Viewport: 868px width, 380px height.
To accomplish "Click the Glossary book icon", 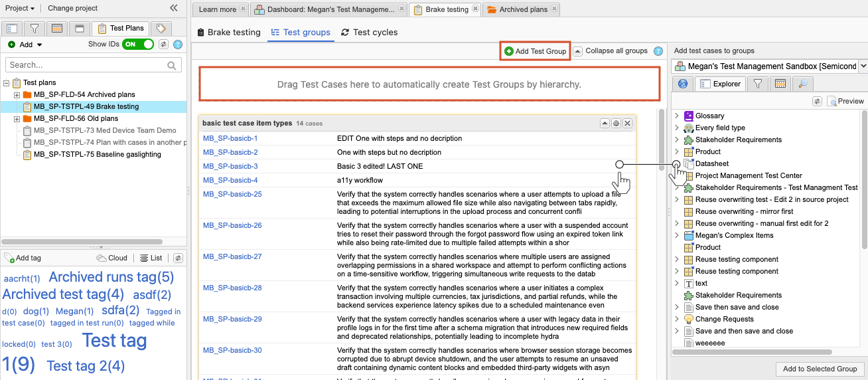I will (x=689, y=116).
